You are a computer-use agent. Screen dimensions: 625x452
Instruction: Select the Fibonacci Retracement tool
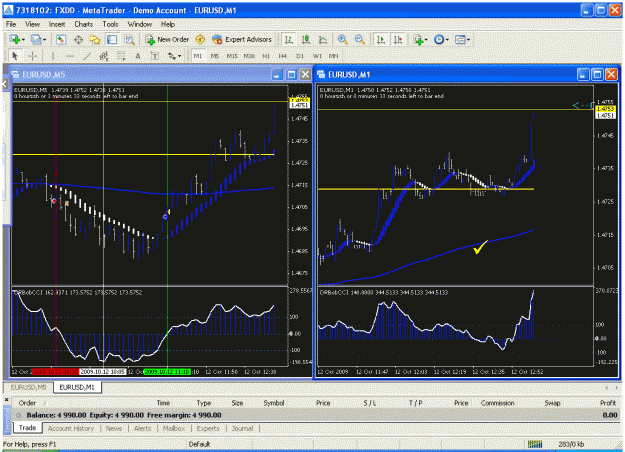coord(121,56)
